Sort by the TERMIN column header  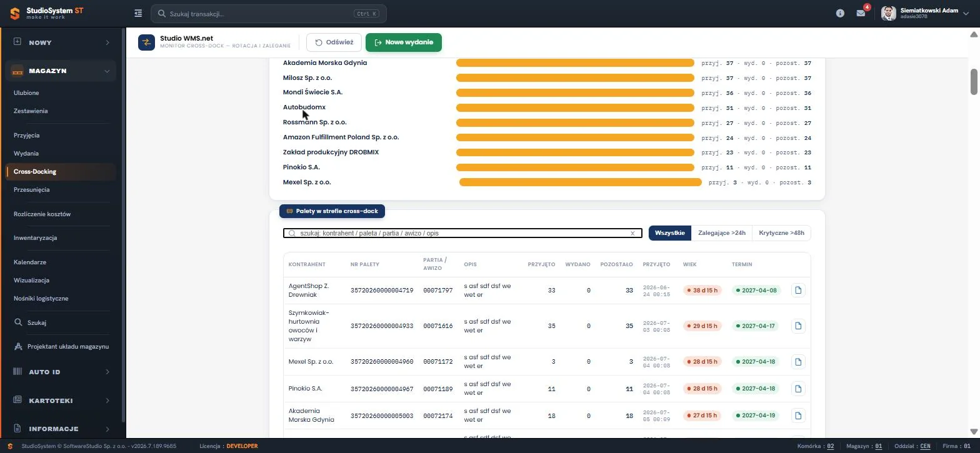click(742, 264)
